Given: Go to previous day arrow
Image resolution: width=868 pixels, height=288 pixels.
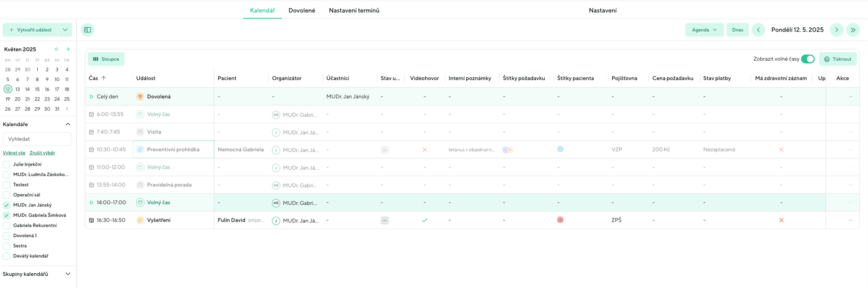Looking at the screenshot, I should coord(758,30).
